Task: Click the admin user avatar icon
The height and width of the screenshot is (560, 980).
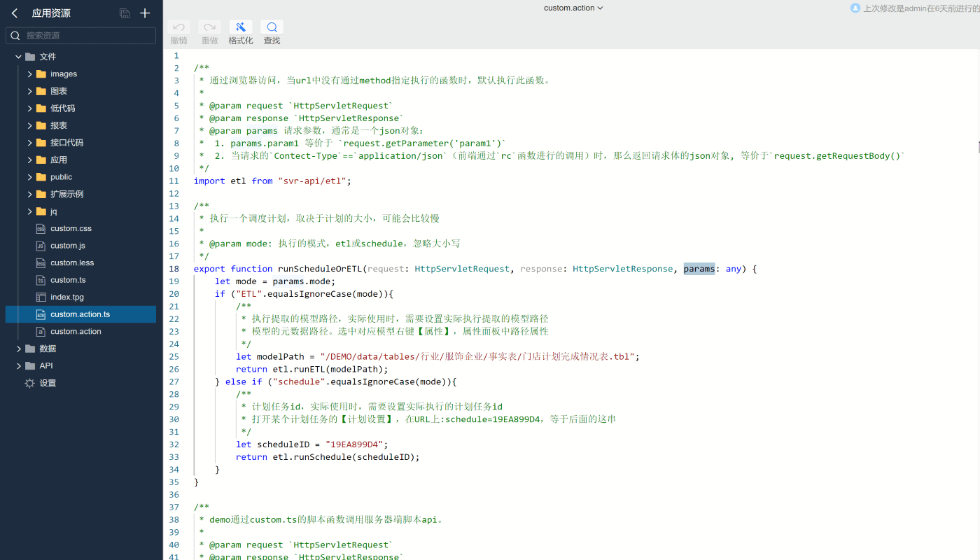Action: coord(855,8)
